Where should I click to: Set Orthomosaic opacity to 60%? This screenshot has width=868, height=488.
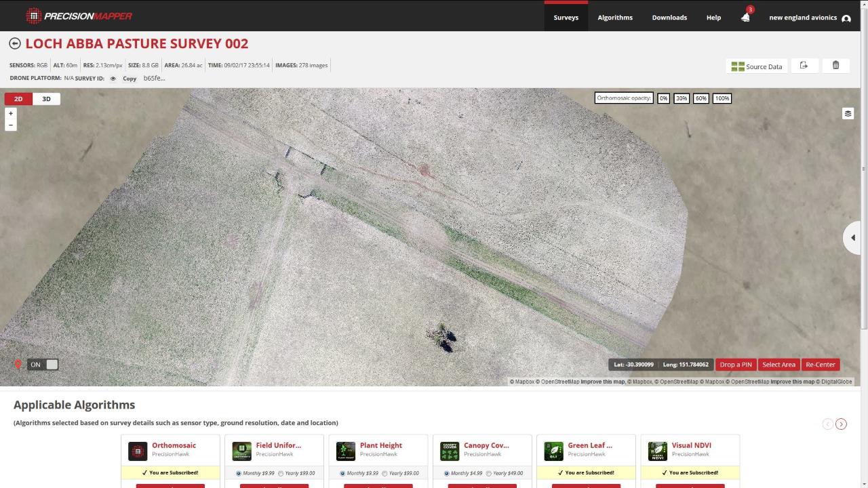701,98
